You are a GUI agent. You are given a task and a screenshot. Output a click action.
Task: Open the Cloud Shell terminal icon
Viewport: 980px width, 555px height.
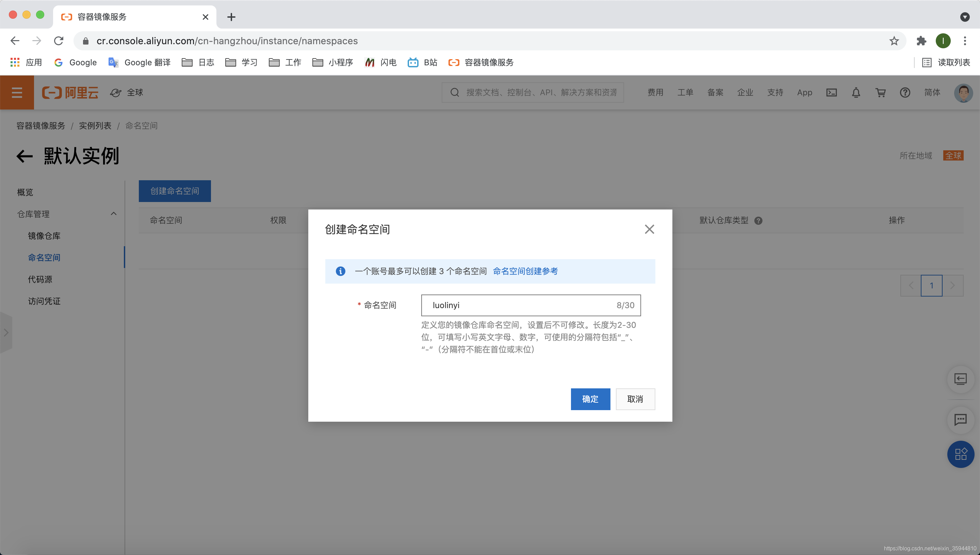click(x=831, y=92)
